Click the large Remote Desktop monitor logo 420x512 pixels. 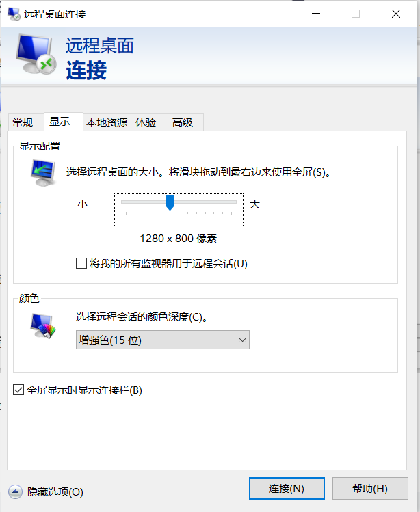[36, 54]
